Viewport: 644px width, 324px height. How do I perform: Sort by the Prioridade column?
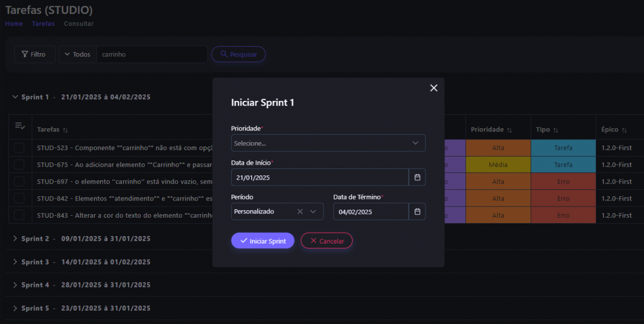coord(509,130)
